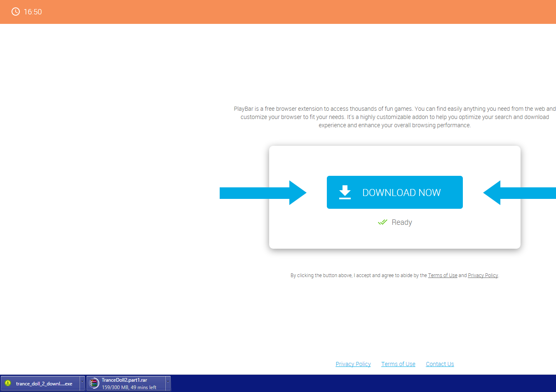Click the green exe download icon
The width and height of the screenshot is (556, 392).
click(8, 383)
